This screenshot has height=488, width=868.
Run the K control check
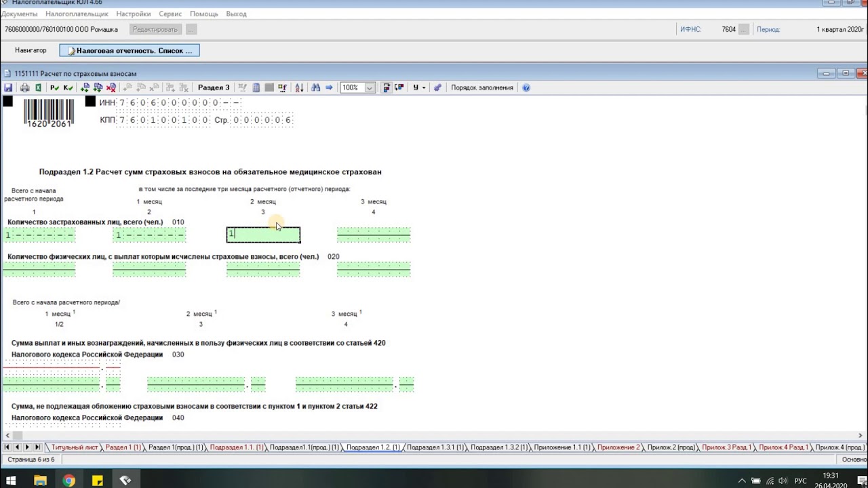68,87
